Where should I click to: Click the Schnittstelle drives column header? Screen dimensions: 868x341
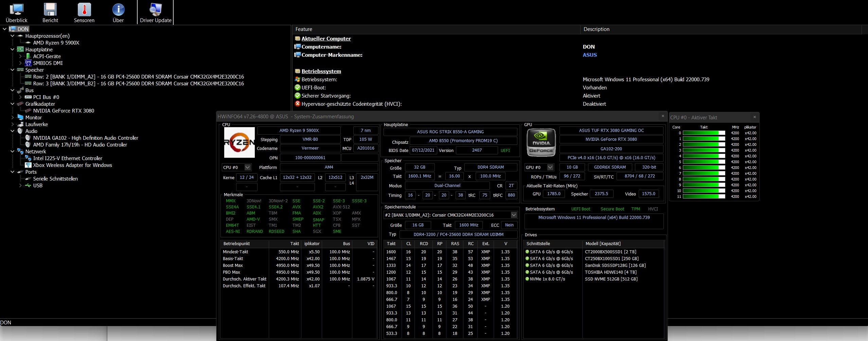(x=553, y=244)
